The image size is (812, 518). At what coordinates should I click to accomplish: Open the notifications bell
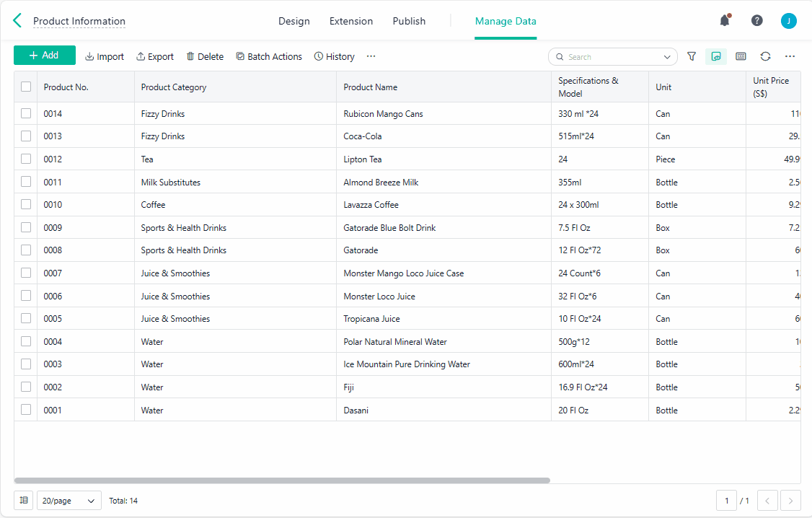pos(725,21)
